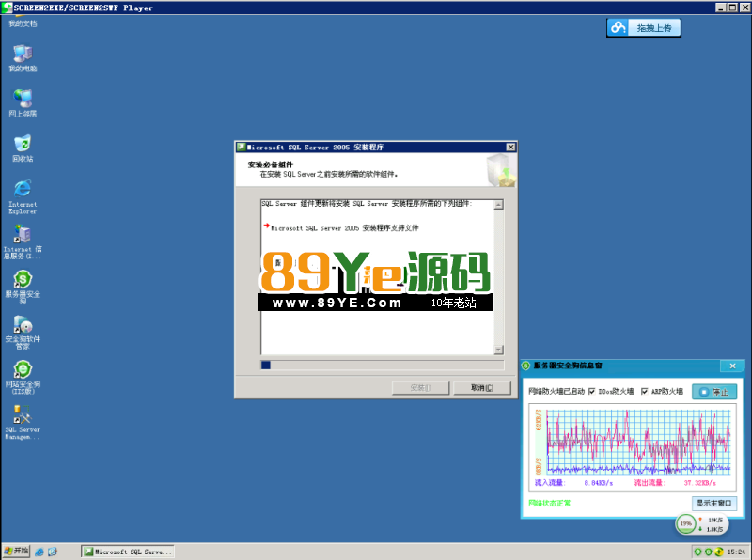This screenshot has height=560, width=752.
Task: Open the 开始 Start menu
Action: coord(16,552)
